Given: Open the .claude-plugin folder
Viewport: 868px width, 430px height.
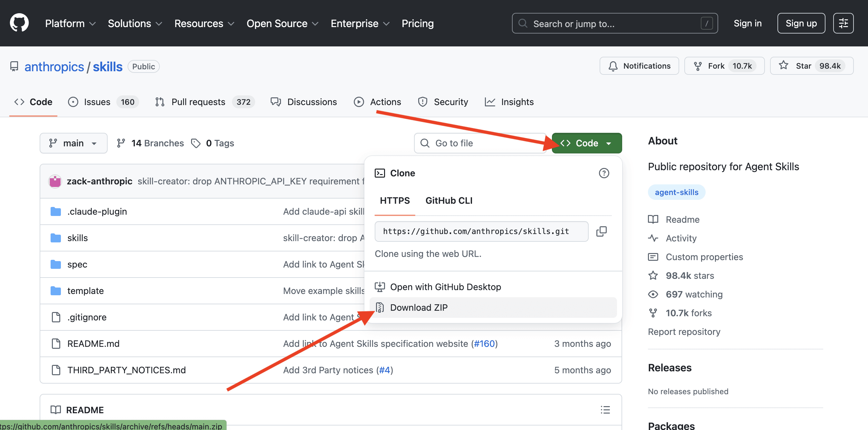Looking at the screenshot, I should [x=97, y=211].
